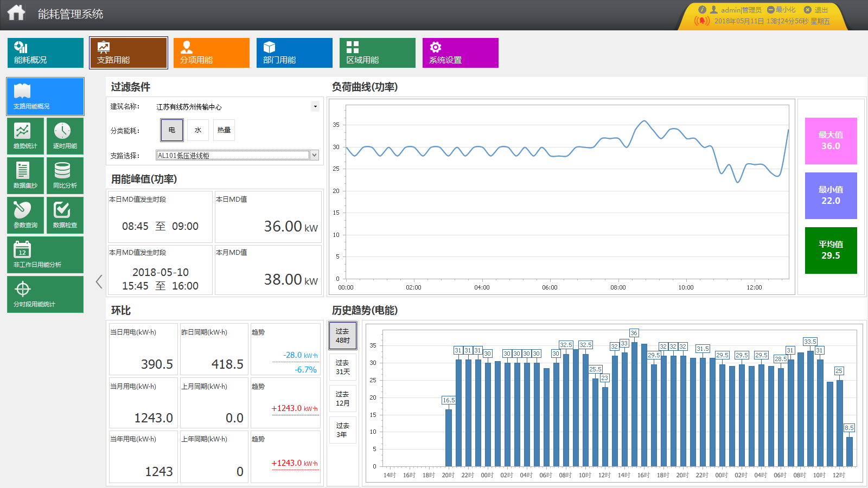Viewport: 868px width, 488px height.
Task: Click the pink 最大值 36.0 tile
Action: pos(831,141)
